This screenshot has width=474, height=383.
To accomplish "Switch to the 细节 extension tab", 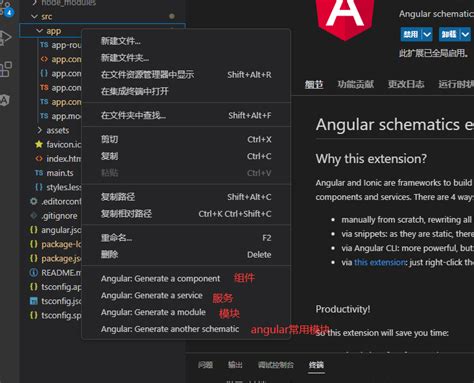I will click(314, 84).
